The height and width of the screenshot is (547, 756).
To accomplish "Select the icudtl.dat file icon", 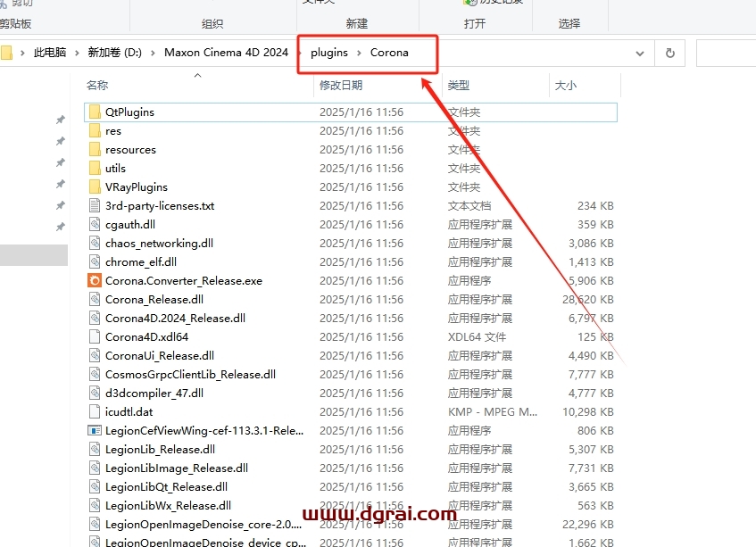I will point(95,412).
